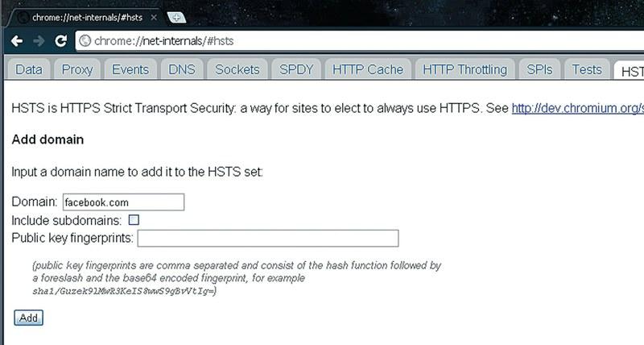Switch to the SPIs tab
The image size is (644, 345).
point(539,70)
